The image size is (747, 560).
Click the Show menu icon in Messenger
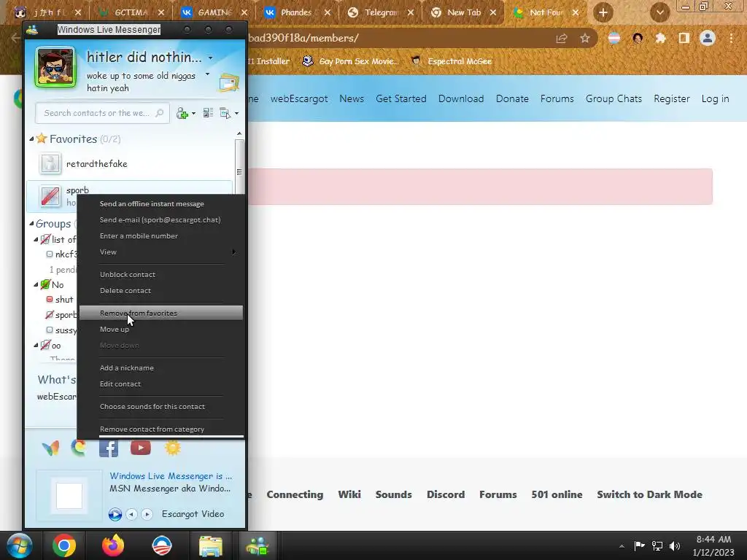(225, 113)
